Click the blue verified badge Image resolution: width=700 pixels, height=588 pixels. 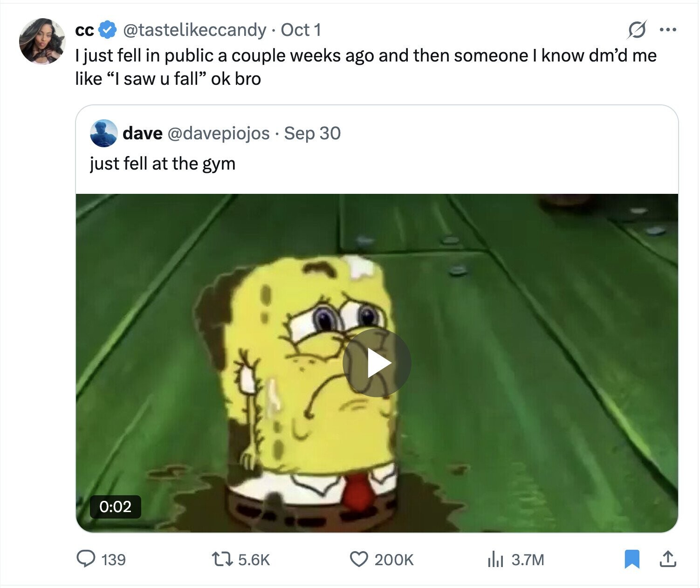coord(109,30)
